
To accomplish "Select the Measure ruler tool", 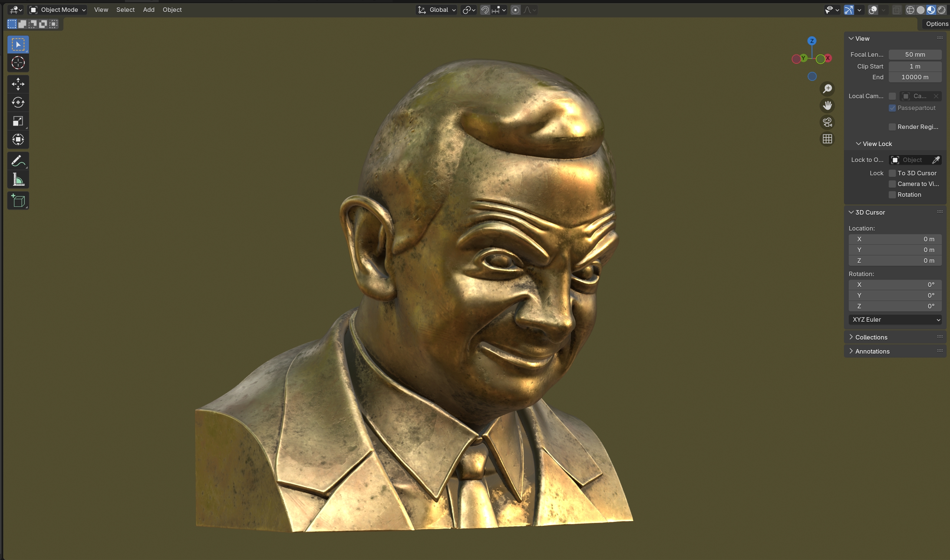I will [x=18, y=180].
